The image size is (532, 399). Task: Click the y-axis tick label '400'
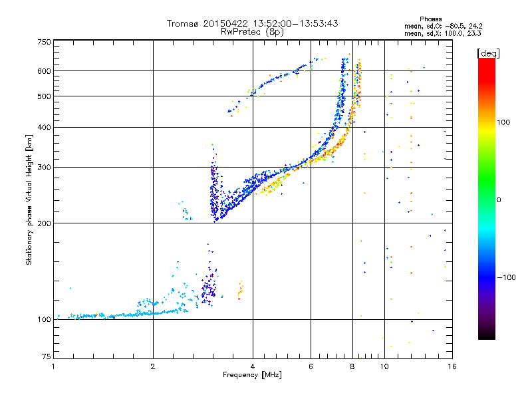44,128
